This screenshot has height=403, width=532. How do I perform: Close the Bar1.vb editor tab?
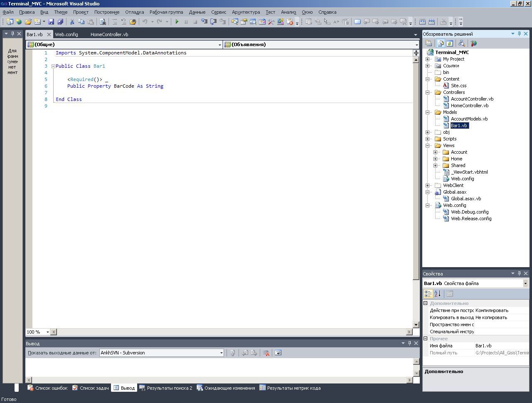pos(49,34)
